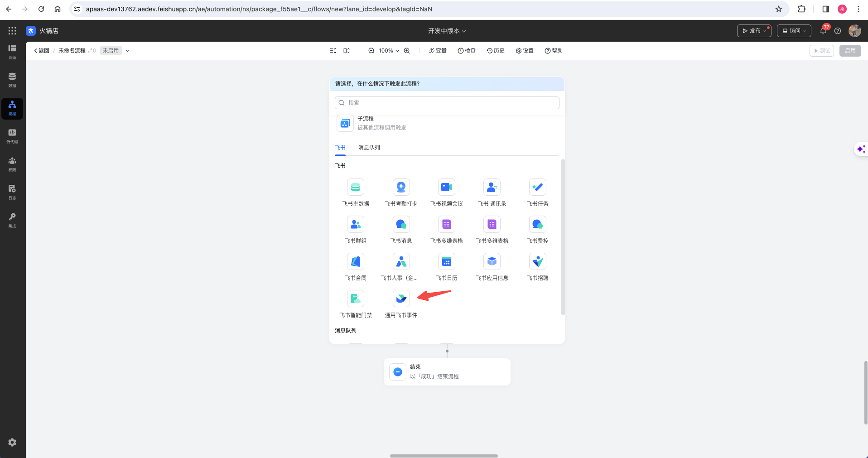
Task: Open the app launcher grid
Action: 12,31
